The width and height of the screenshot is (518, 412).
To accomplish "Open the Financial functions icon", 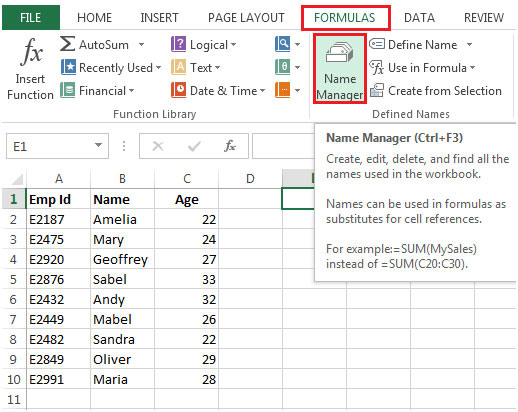I will tap(68, 90).
